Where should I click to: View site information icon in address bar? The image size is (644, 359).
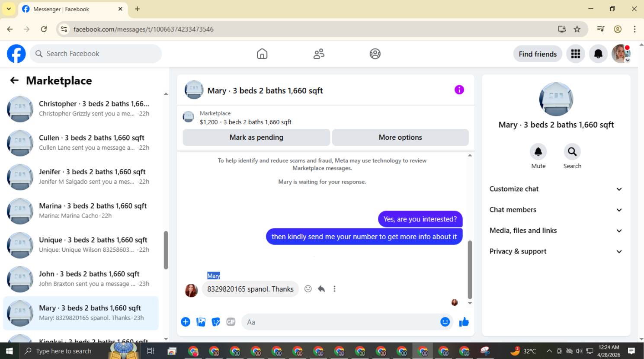[64, 29]
